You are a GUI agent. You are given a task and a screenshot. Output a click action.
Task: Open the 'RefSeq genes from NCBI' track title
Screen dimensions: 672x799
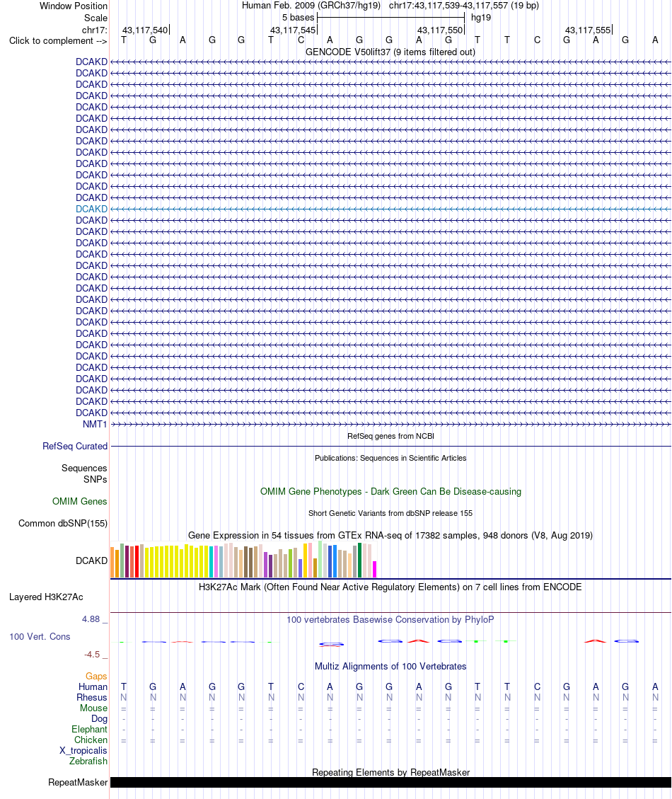pyautogui.click(x=390, y=436)
